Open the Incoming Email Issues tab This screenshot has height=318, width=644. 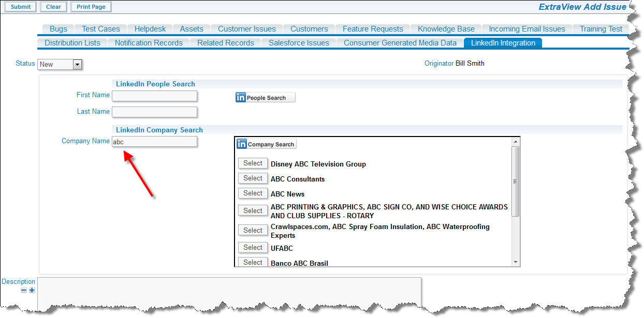(x=527, y=29)
